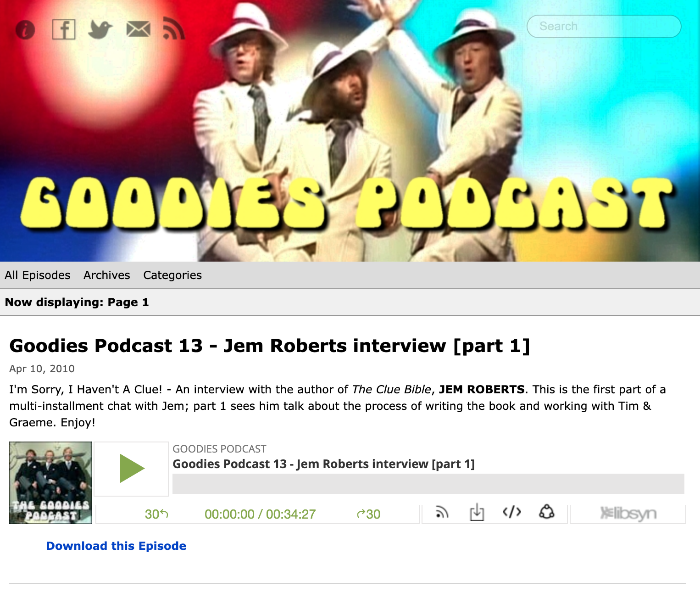700x604 pixels.
Task: Open the embed code icon
Action: pyautogui.click(x=512, y=512)
